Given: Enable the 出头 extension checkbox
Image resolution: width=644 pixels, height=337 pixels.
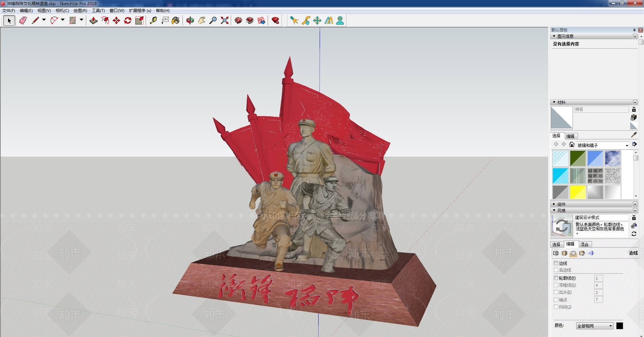Looking at the screenshot, I should click(556, 292).
